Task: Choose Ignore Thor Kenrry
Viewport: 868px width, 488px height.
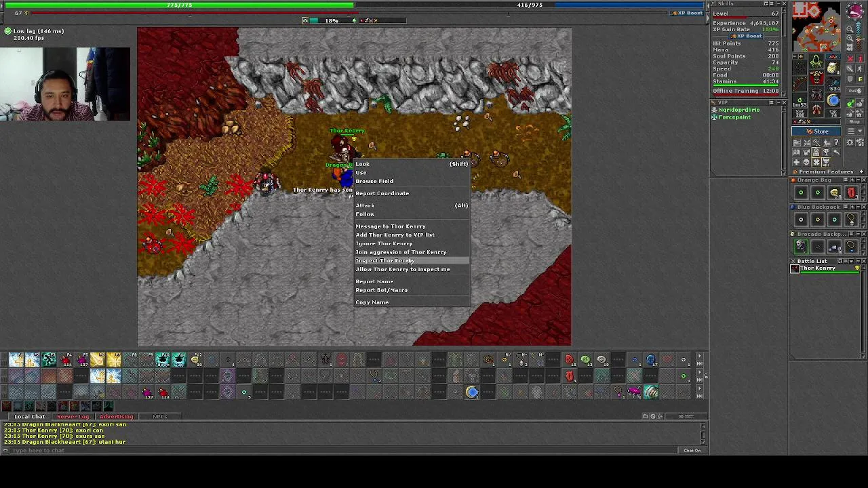Action: point(384,243)
